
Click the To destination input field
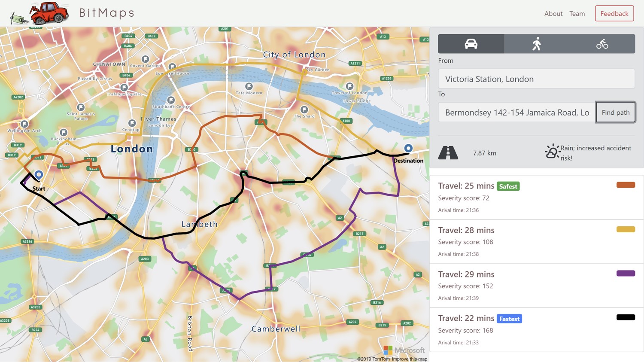(x=516, y=113)
